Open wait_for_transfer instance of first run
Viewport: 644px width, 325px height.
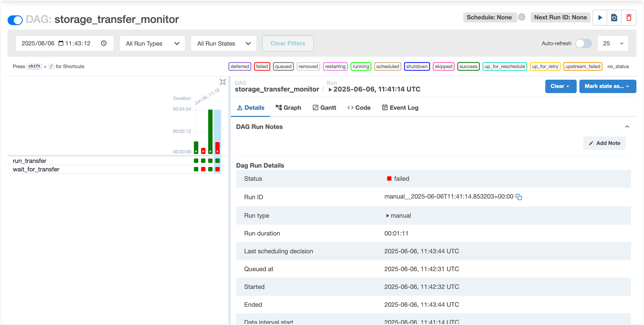pyautogui.click(x=196, y=169)
